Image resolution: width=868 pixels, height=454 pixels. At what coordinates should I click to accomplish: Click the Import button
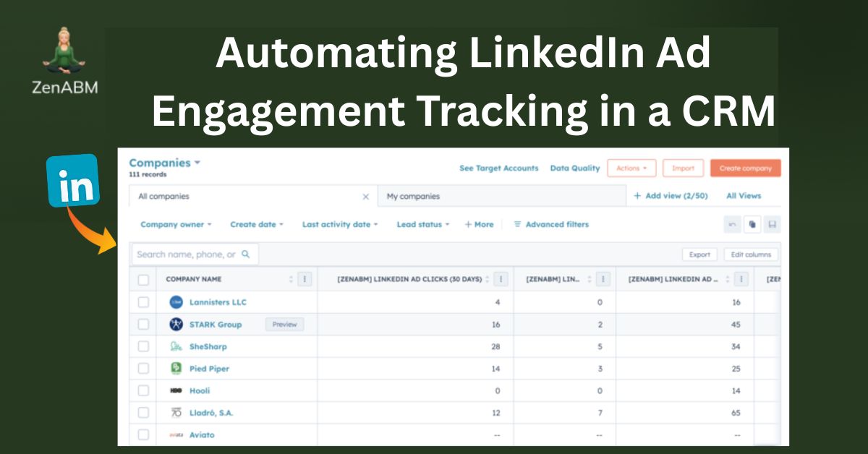(x=683, y=168)
